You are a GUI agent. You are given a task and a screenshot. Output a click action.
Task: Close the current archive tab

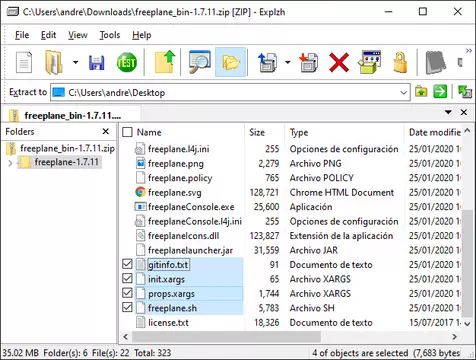coord(464,112)
